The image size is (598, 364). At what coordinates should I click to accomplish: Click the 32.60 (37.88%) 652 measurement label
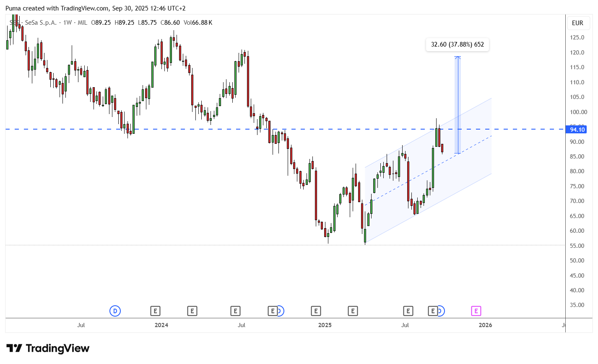[x=458, y=44]
